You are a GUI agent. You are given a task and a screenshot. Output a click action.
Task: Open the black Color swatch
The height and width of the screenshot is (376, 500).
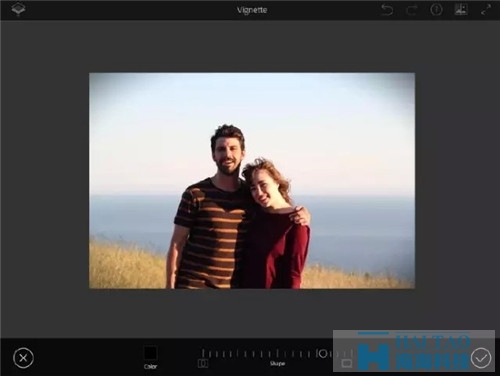coord(150,353)
